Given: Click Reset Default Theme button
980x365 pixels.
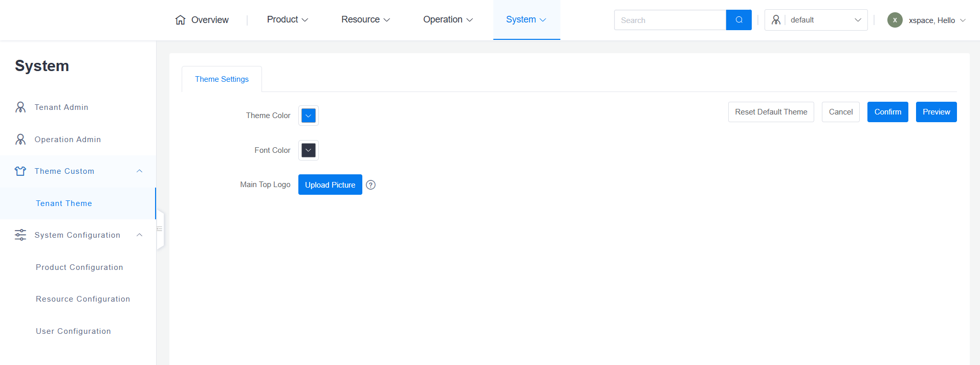Looking at the screenshot, I should (x=771, y=112).
